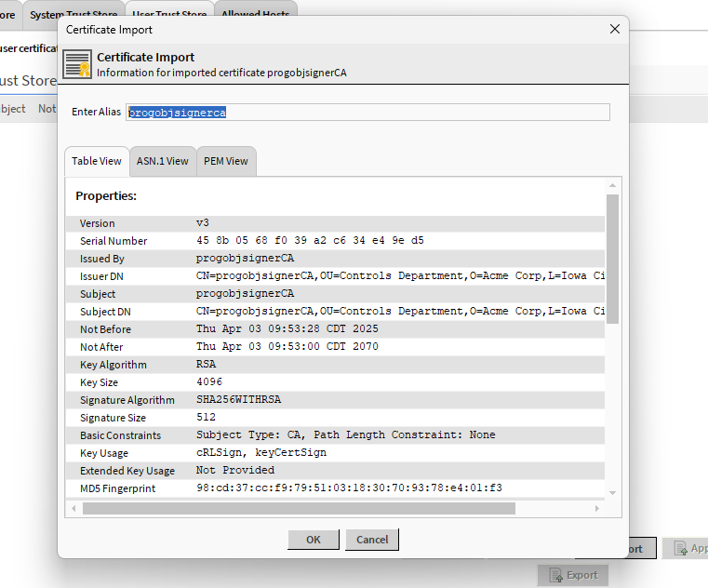The width and height of the screenshot is (708, 588).
Task: Click the Export button icon
Action: coord(555,575)
